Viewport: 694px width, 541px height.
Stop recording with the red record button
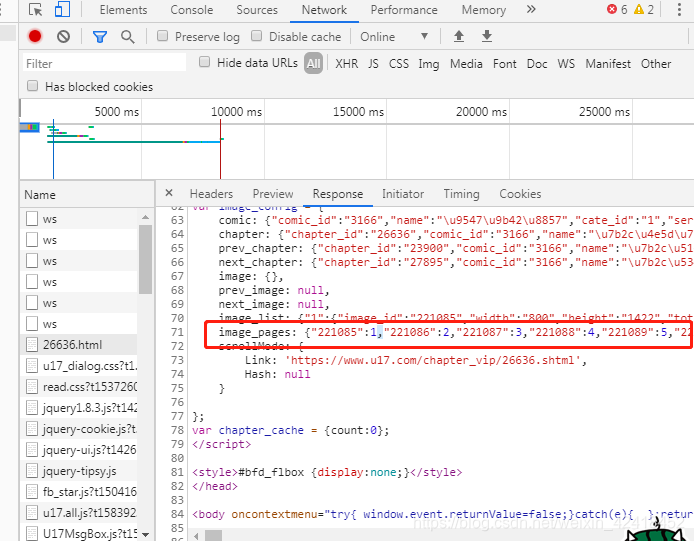point(35,36)
